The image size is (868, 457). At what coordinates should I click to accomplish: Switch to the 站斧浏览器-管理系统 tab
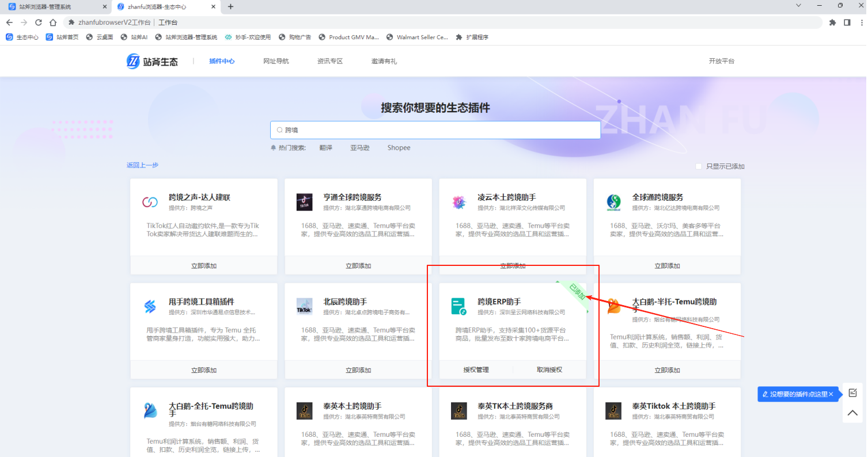[x=56, y=7]
